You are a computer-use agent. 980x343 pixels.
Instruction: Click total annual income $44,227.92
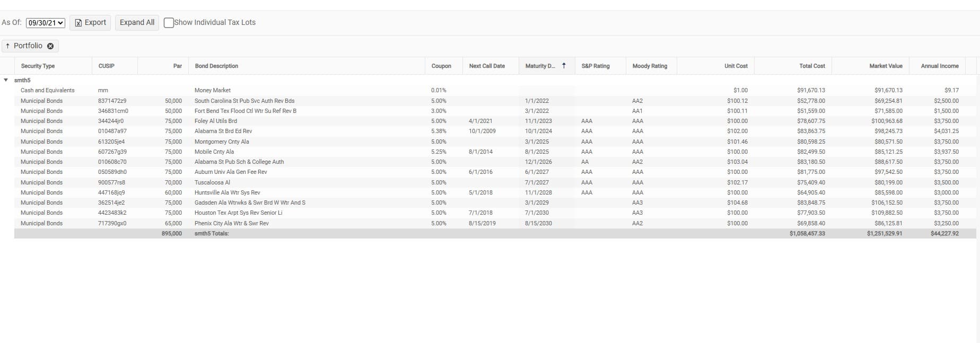[944, 233]
